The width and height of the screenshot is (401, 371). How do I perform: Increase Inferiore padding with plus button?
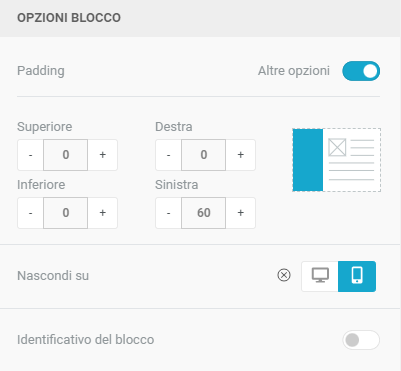103,213
